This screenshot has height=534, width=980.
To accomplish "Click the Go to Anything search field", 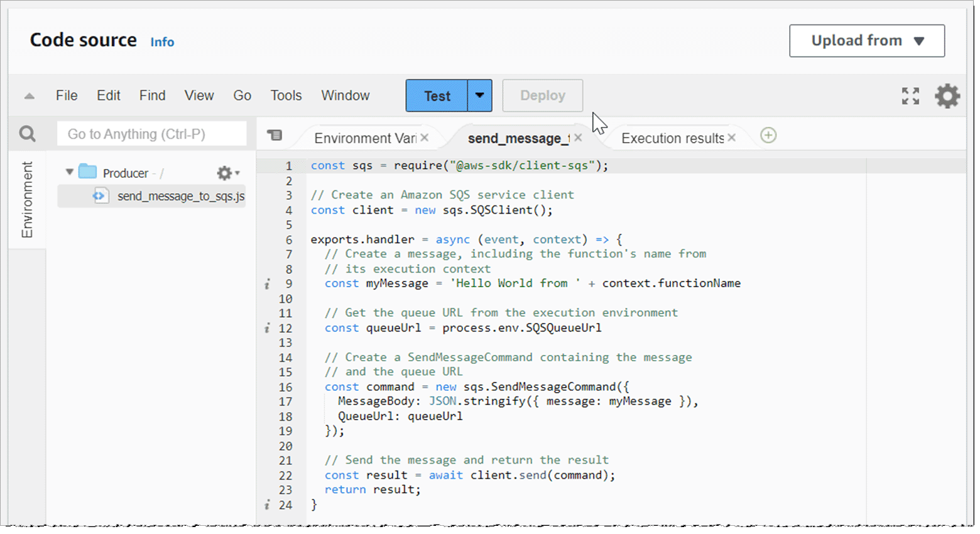I will (x=151, y=134).
